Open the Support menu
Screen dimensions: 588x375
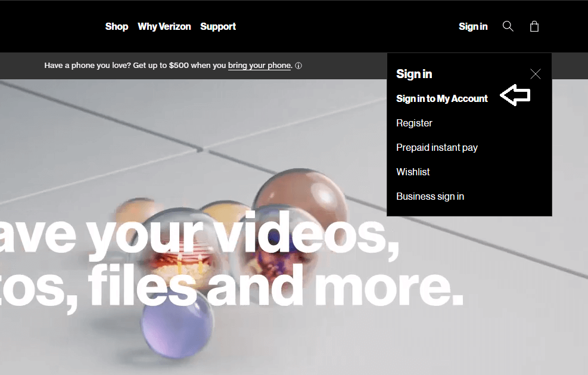tap(218, 27)
